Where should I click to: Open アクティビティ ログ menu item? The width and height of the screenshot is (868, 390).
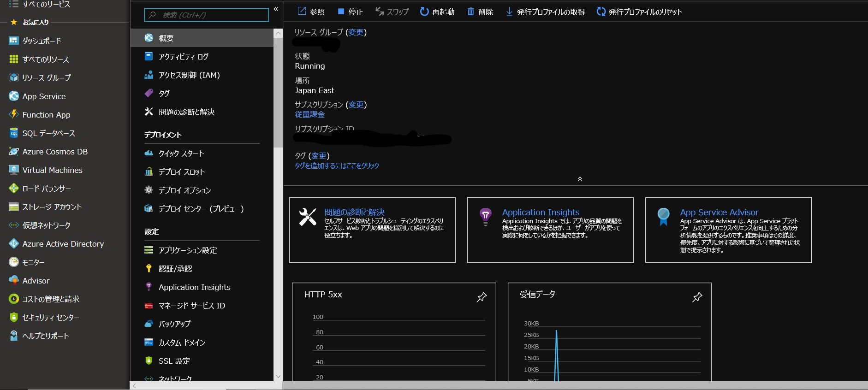pos(202,56)
